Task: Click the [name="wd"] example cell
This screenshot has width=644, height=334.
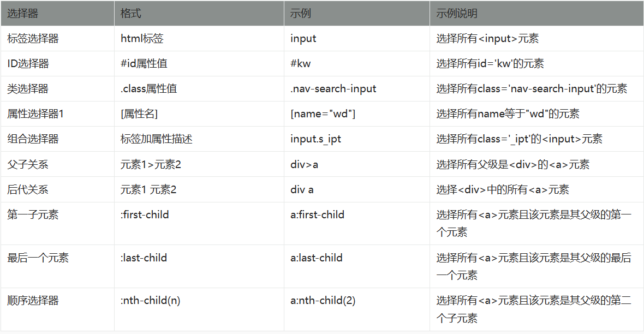Action: click(x=323, y=114)
